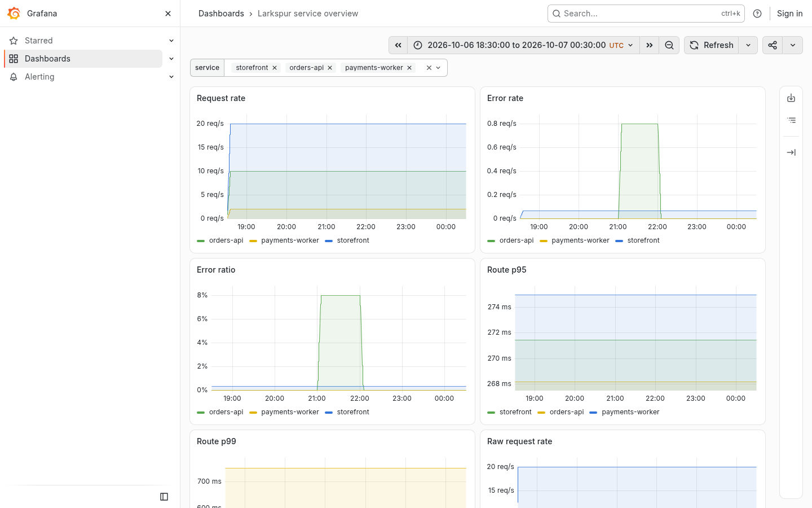Go to the Dashboards breadcrumb link
812x508 pixels.
(221, 14)
